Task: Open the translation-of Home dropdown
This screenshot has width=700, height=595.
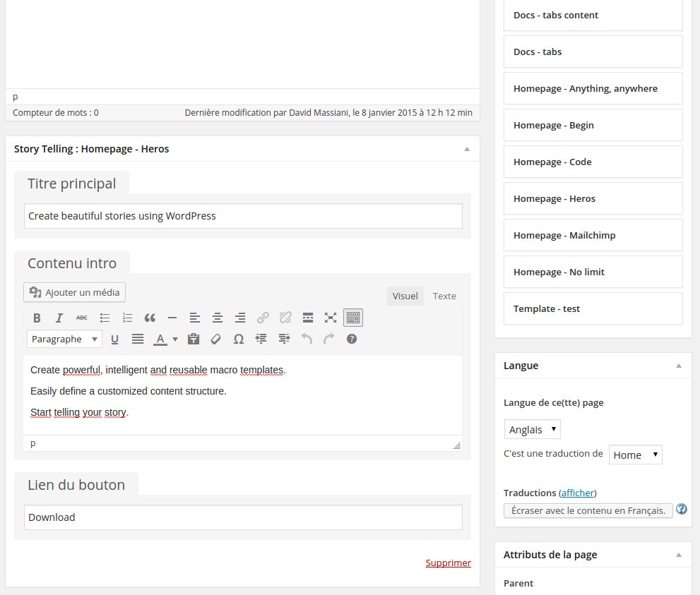Action: (x=635, y=455)
